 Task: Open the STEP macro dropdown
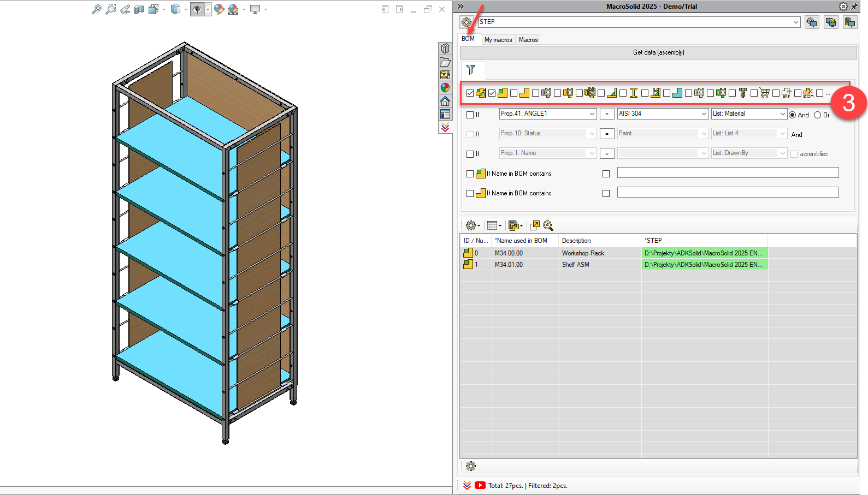tap(796, 22)
